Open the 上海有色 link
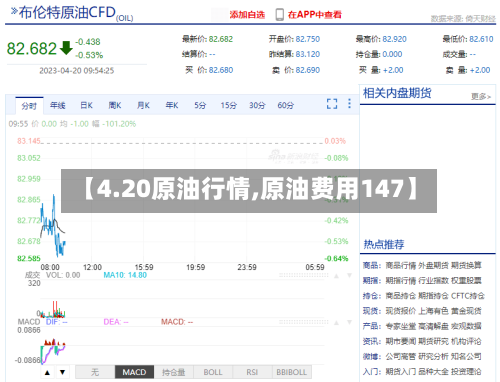Image resolution: width=500 pixels, height=382 pixels. click(433, 311)
